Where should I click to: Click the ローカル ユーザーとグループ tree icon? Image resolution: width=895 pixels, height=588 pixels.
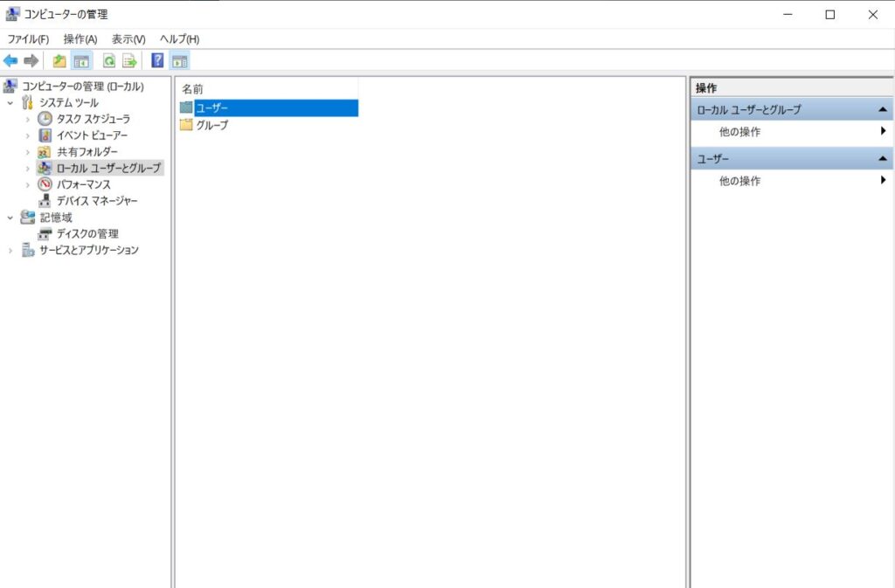[x=45, y=168]
